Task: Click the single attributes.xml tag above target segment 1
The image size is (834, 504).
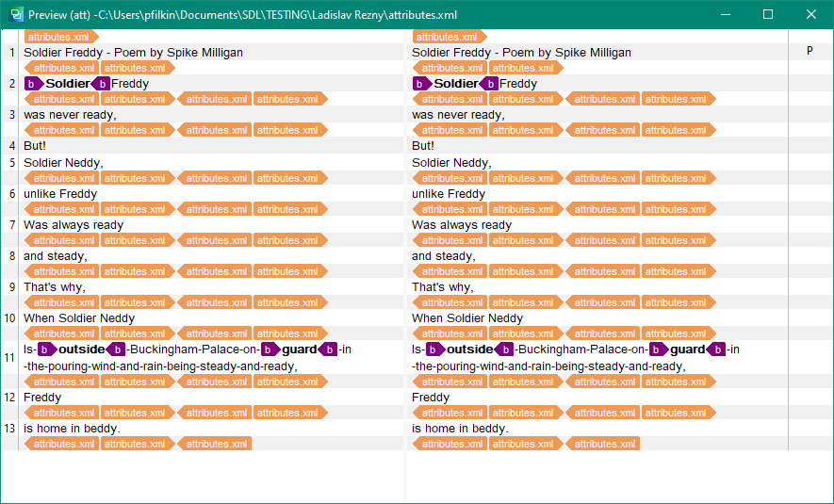Action: [x=450, y=37]
